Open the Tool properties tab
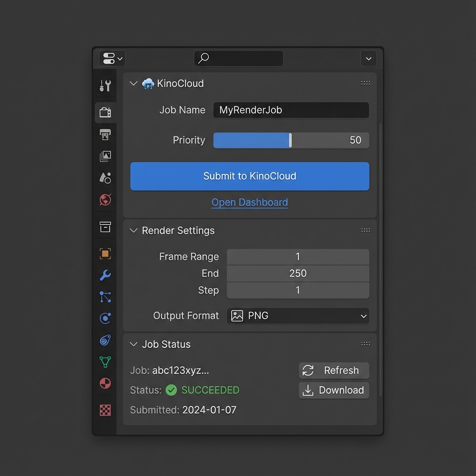 coord(106,86)
